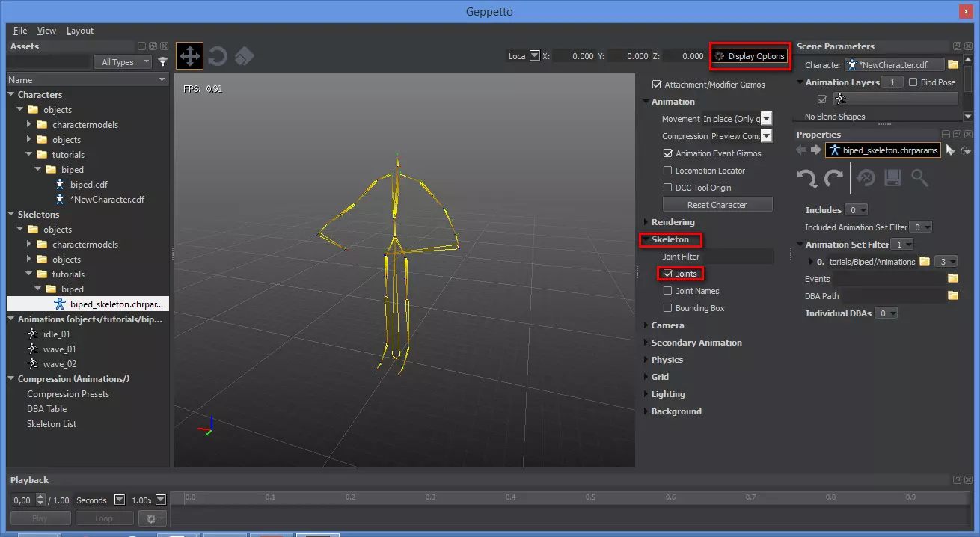Viewport: 980px width, 537px height.
Task: Click the Redo arrow in Properties
Action: 833,178
